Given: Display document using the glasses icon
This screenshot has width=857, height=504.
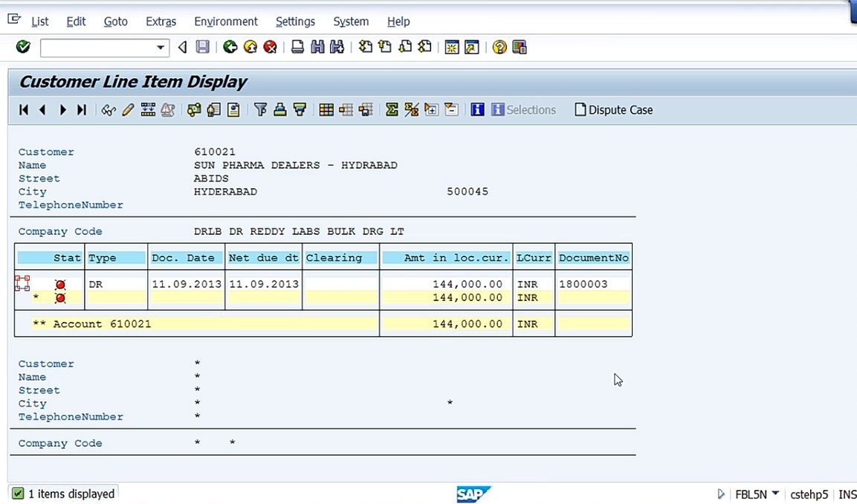Looking at the screenshot, I should [x=109, y=110].
